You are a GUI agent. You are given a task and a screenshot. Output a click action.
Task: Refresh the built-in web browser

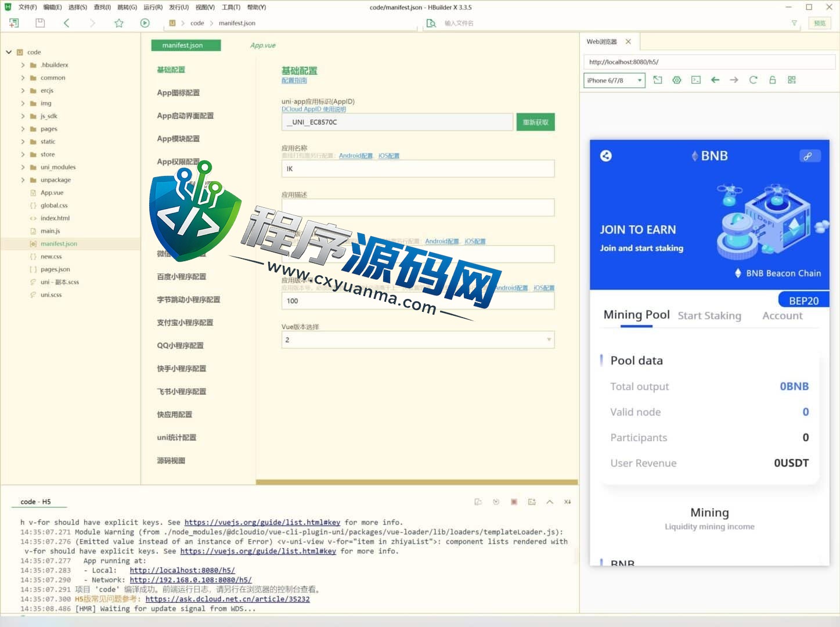754,80
